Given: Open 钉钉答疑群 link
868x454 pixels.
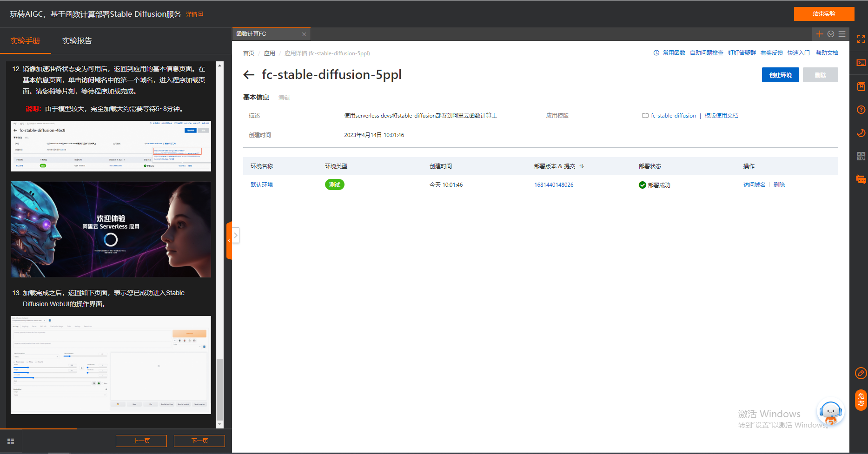Looking at the screenshot, I should 742,53.
